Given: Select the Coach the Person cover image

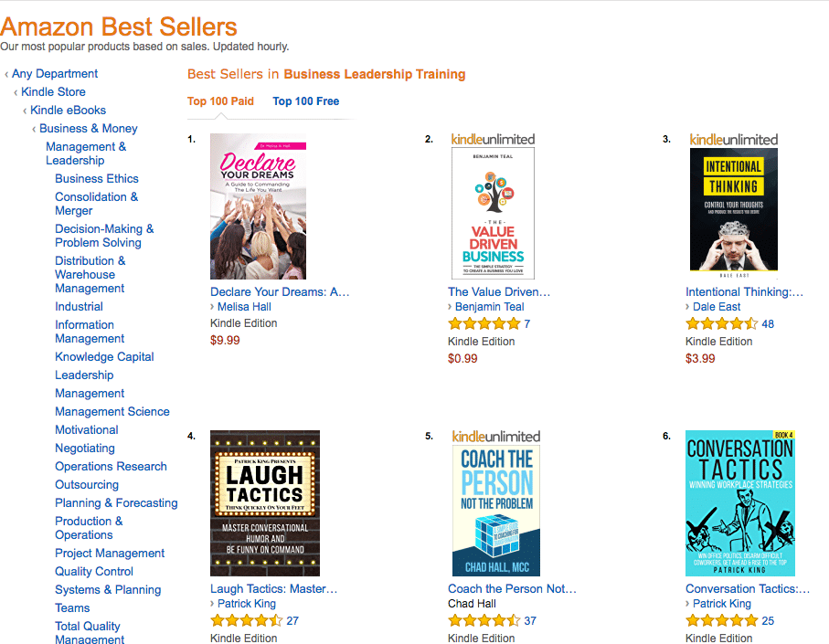Looking at the screenshot, I should pos(496,511).
